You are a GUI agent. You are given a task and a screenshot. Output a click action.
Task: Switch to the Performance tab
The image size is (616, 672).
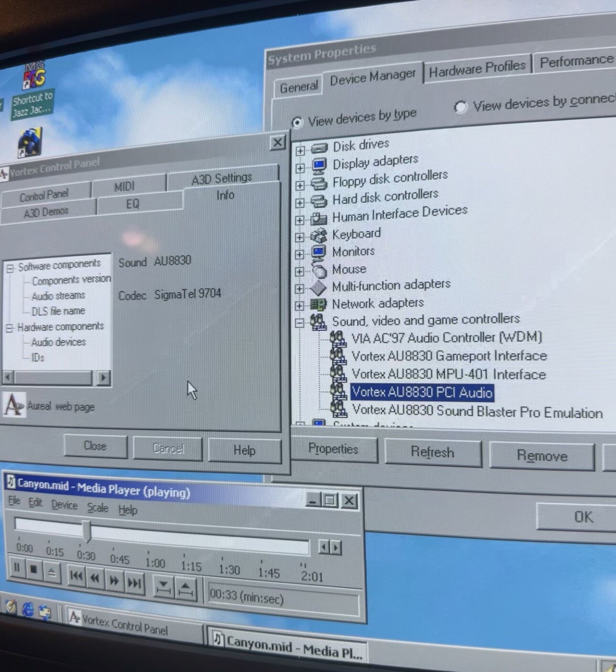pyautogui.click(x=576, y=61)
